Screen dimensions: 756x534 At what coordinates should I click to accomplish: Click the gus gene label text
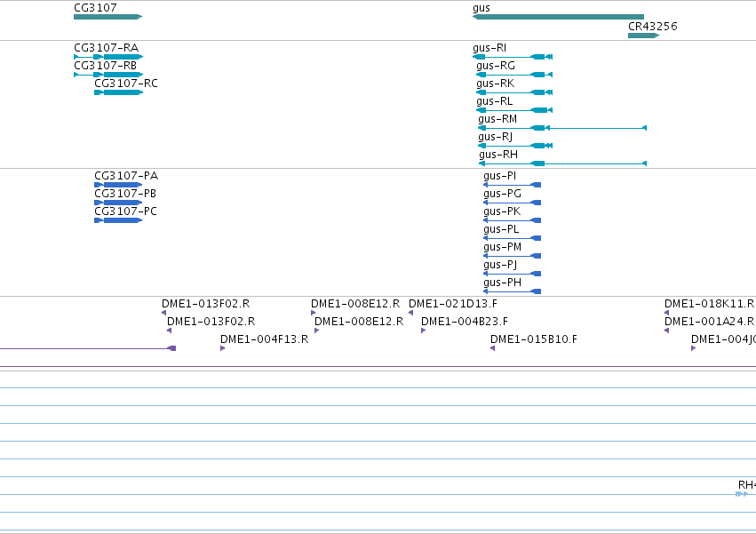click(x=481, y=8)
